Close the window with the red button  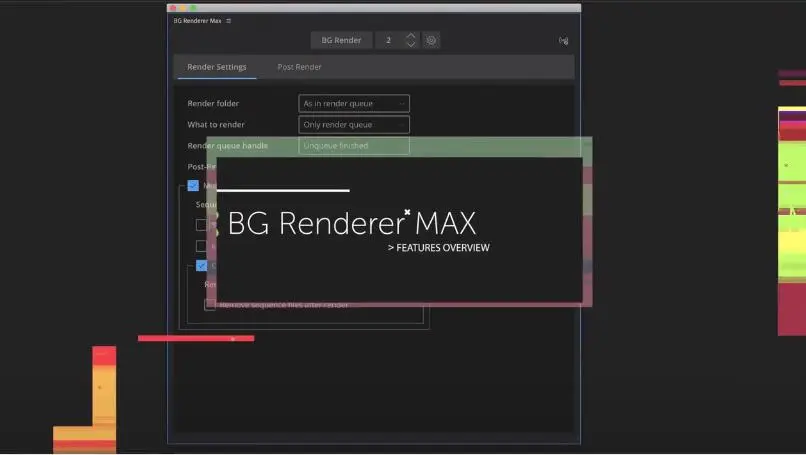pos(173,8)
